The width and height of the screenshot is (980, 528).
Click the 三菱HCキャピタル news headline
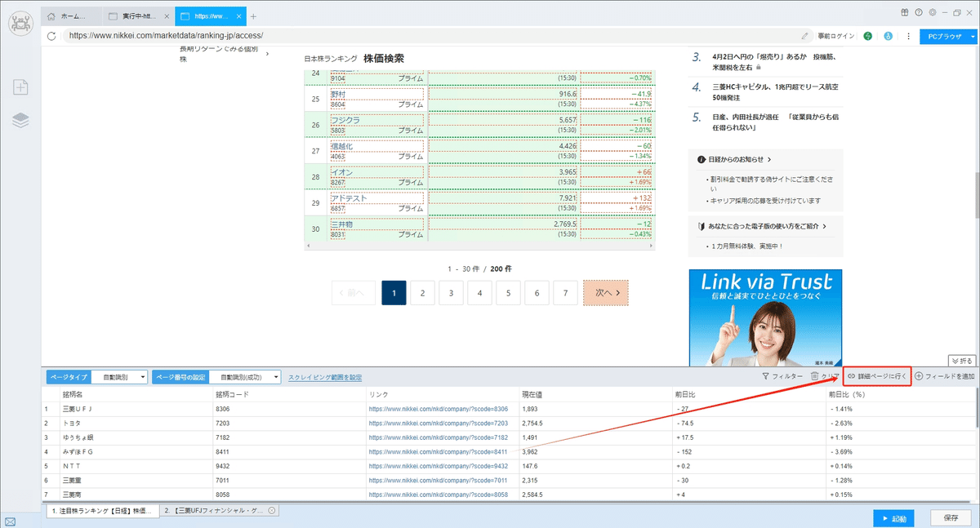pos(776,91)
